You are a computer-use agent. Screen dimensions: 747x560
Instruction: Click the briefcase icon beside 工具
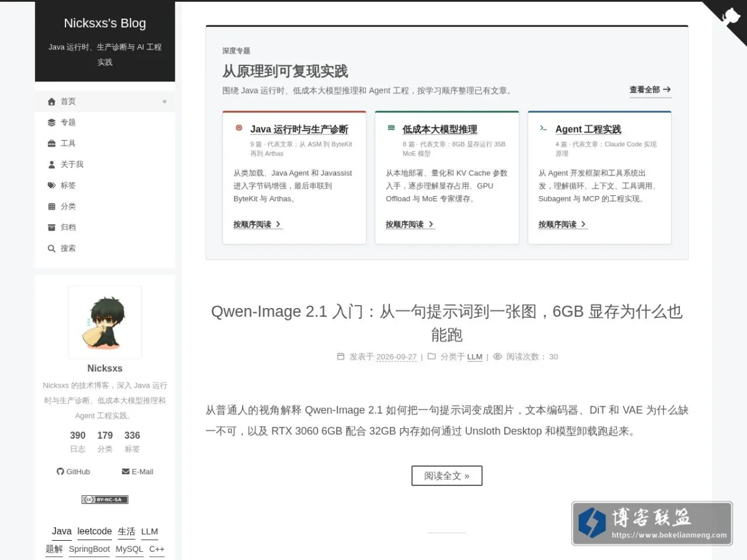click(52, 143)
